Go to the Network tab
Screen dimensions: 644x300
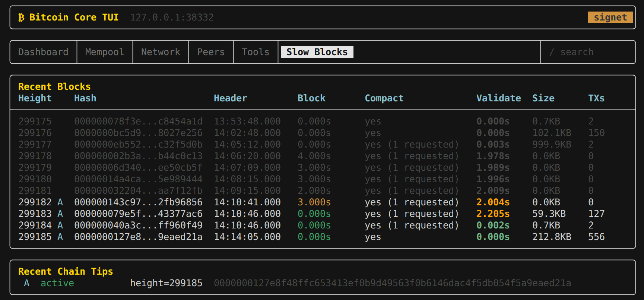coord(161,52)
